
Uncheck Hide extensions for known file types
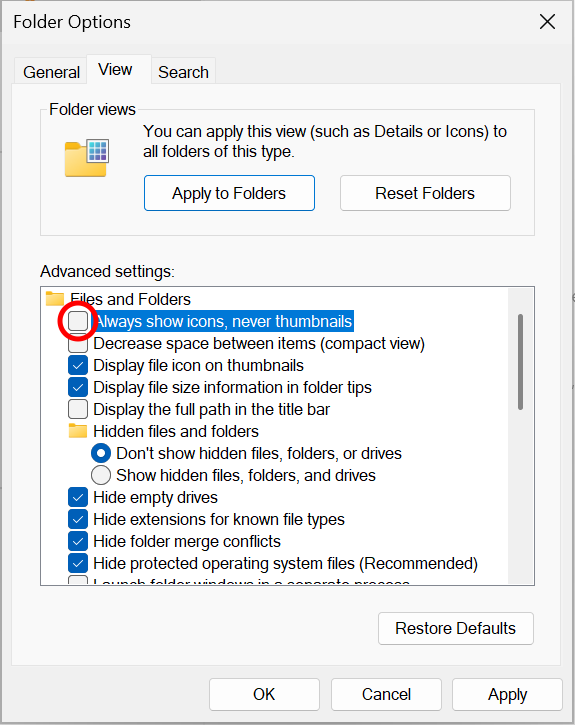(x=78, y=519)
